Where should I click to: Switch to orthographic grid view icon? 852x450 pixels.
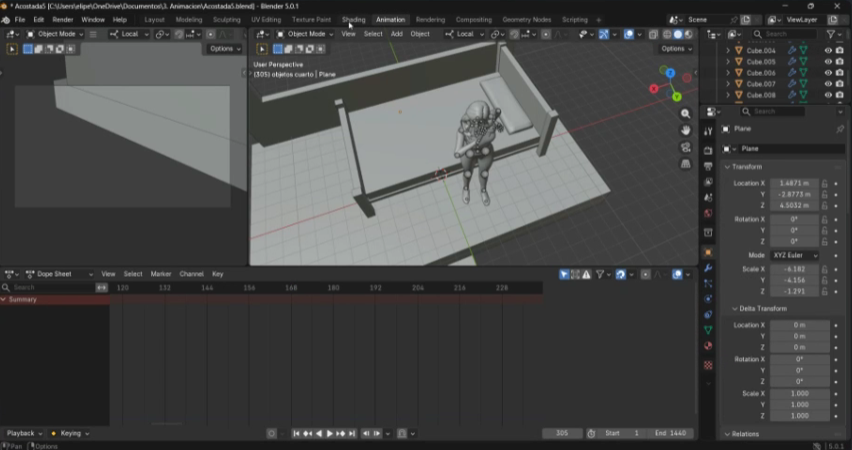(x=686, y=163)
